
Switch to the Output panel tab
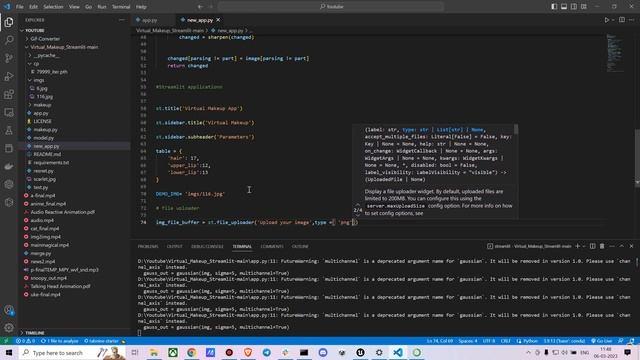174,247
